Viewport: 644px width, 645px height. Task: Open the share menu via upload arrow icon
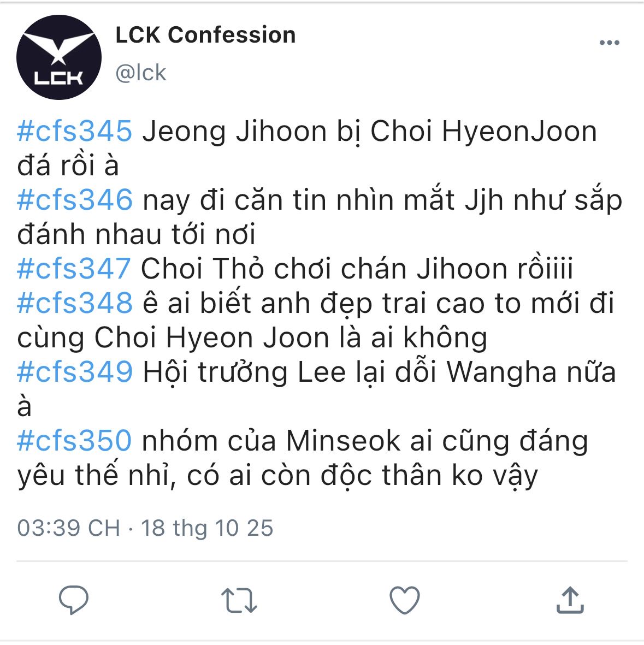click(570, 600)
